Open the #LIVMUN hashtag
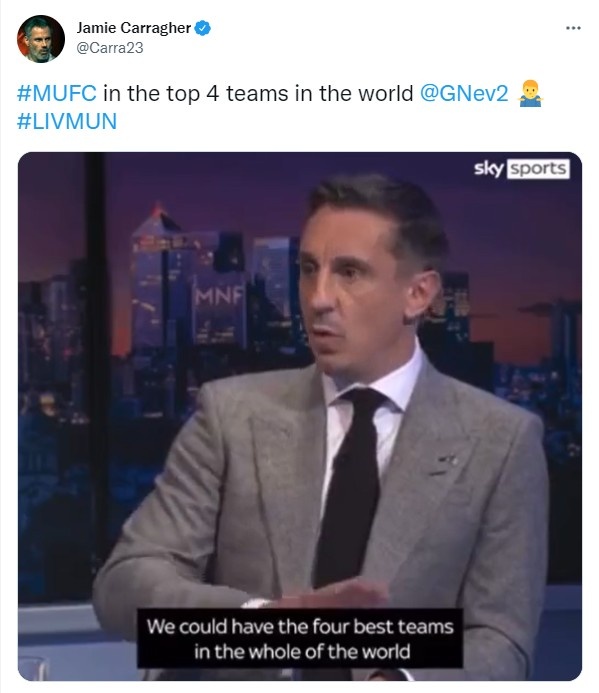This screenshot has width=599, height=693. [67, 121]
